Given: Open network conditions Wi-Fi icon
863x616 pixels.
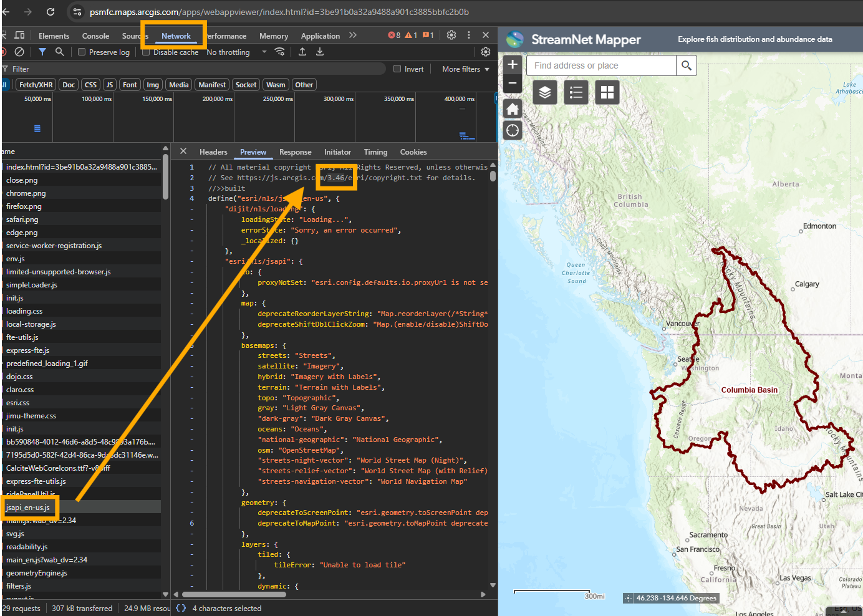Looking at the screenshot, I should [280, 52].
